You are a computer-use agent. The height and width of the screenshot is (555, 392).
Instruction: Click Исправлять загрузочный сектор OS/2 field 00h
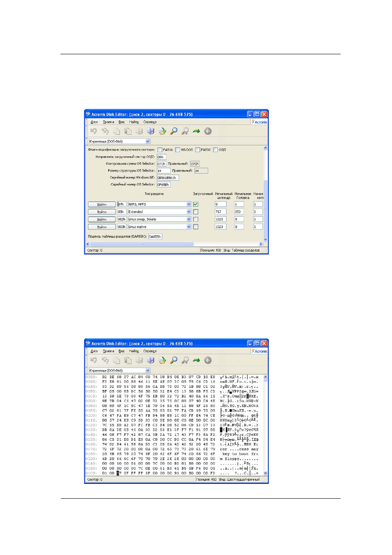[x=161, y=157]
